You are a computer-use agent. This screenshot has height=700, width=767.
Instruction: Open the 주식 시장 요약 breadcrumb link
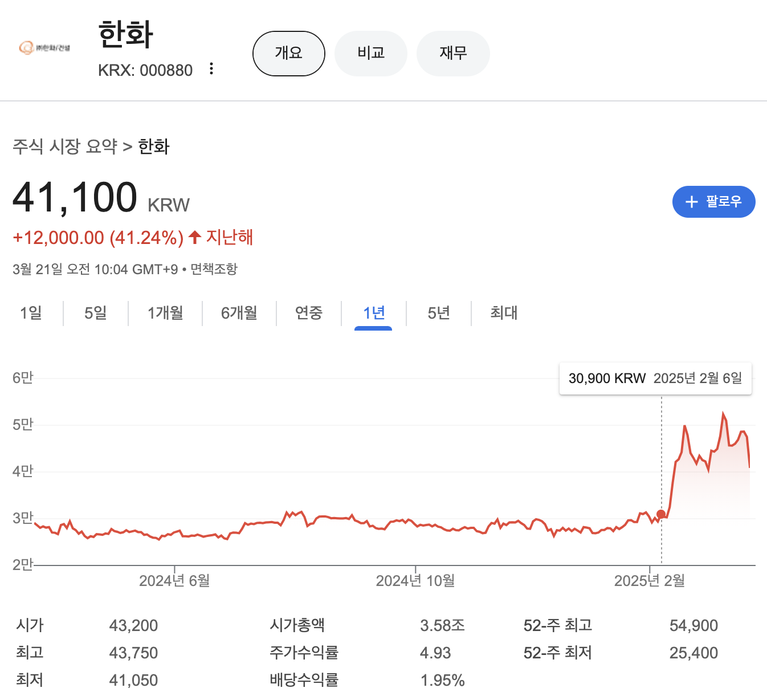pyautogui.click(x=65, y=146)
